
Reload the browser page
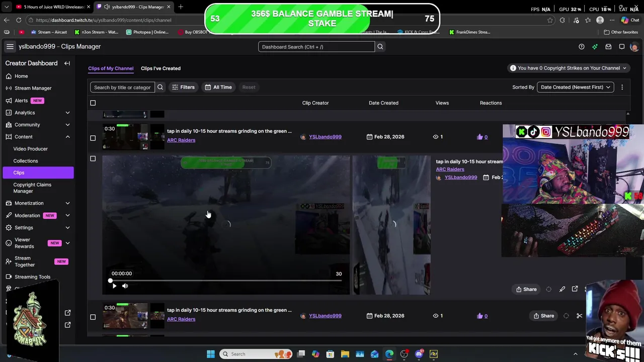point(19,20)
